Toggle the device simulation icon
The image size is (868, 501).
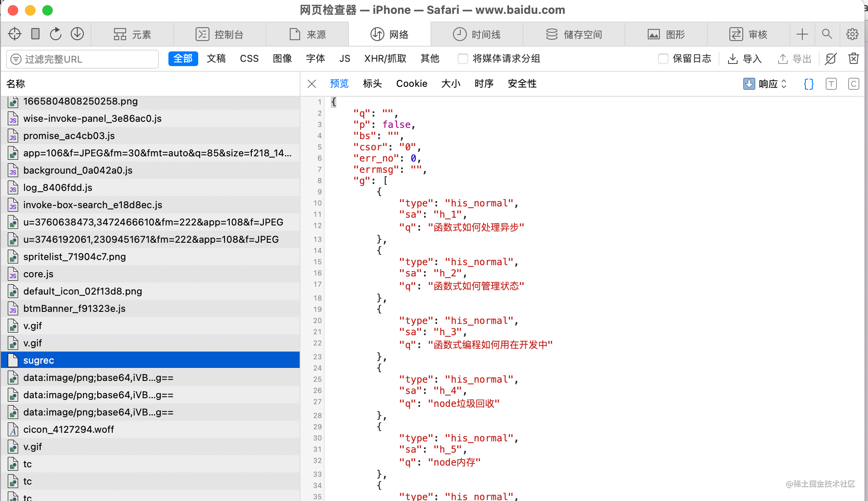click(35, 34)
